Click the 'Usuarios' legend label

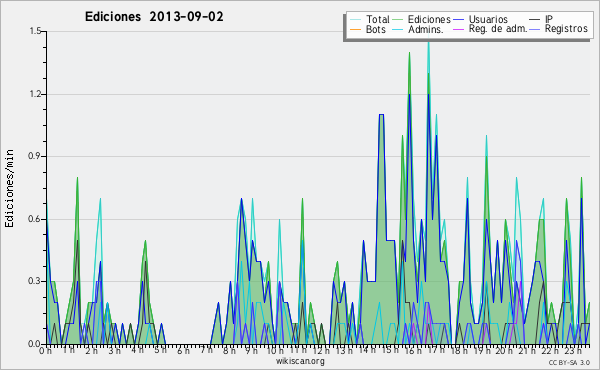click(488, 19)
